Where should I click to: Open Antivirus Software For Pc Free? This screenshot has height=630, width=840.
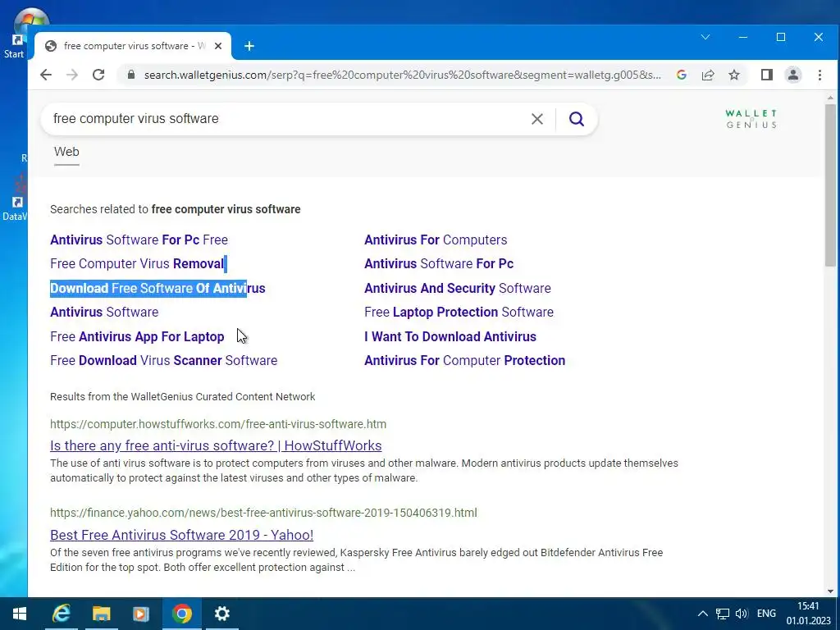[139, 240]
